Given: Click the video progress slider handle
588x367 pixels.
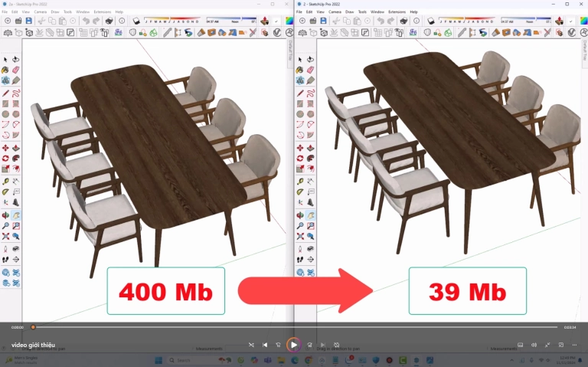Looking at the screenshot, I should point(33,327).
